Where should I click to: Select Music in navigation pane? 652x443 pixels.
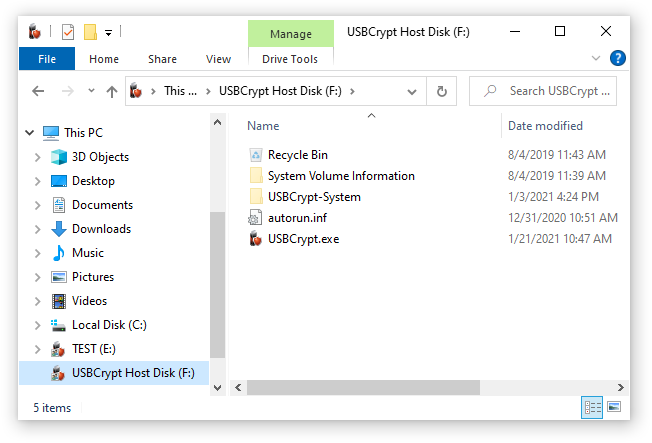(x=88, y=252)
